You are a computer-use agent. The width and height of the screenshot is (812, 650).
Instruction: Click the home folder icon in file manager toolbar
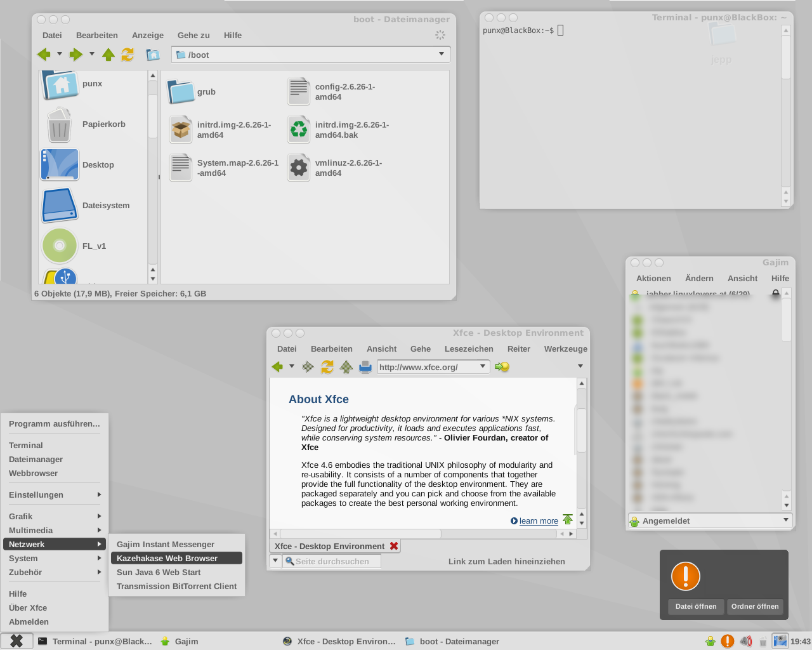[153, 55]
